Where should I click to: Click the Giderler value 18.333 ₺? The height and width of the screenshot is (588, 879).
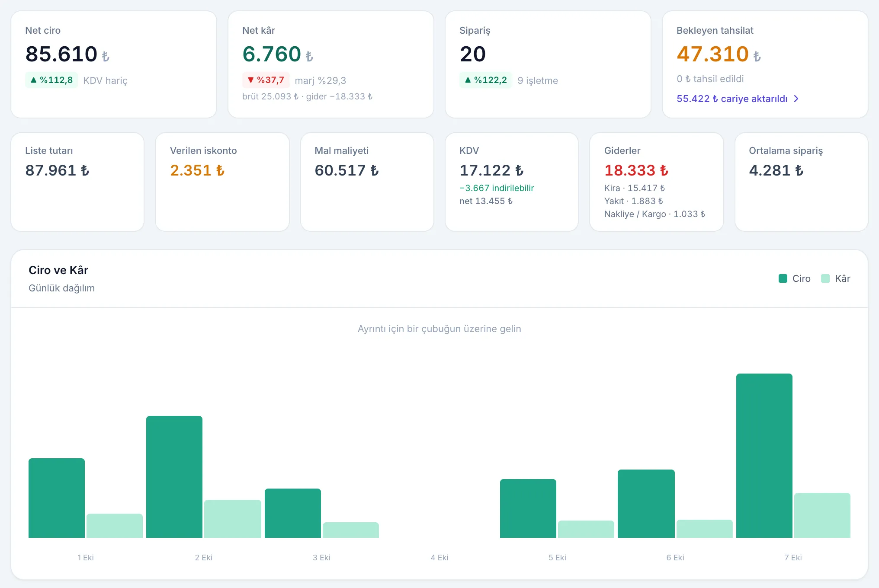point(636,170)
